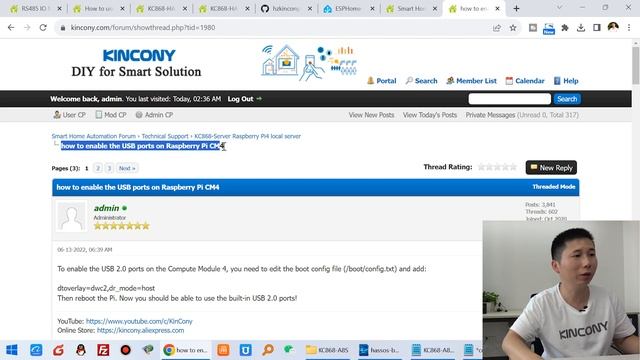Reload the page with the refresh icon
The height and width of the screenshot is (360, 640).
[43, 27]
